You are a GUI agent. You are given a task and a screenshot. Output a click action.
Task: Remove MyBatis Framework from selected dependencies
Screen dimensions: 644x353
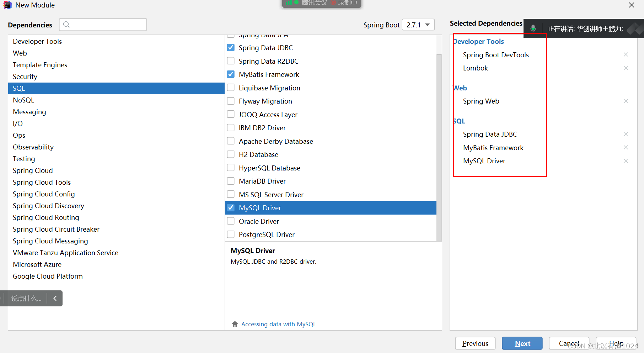pos(626,147)
